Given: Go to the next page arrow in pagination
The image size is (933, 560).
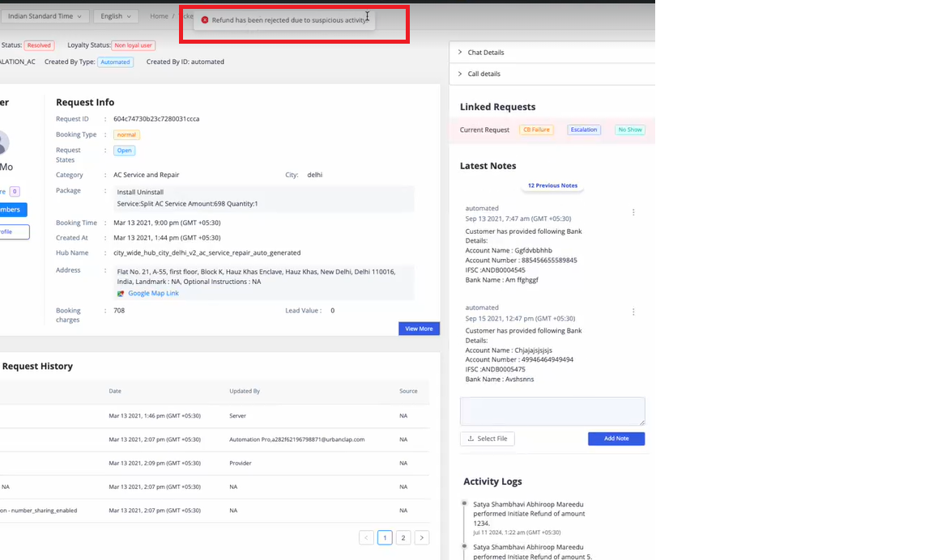Looking at the screenshot, I should [422, 537].
